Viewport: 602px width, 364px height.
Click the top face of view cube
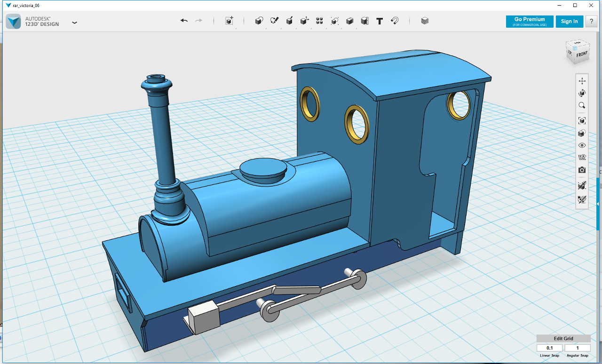pyautogui.click(x=578, y=43)
